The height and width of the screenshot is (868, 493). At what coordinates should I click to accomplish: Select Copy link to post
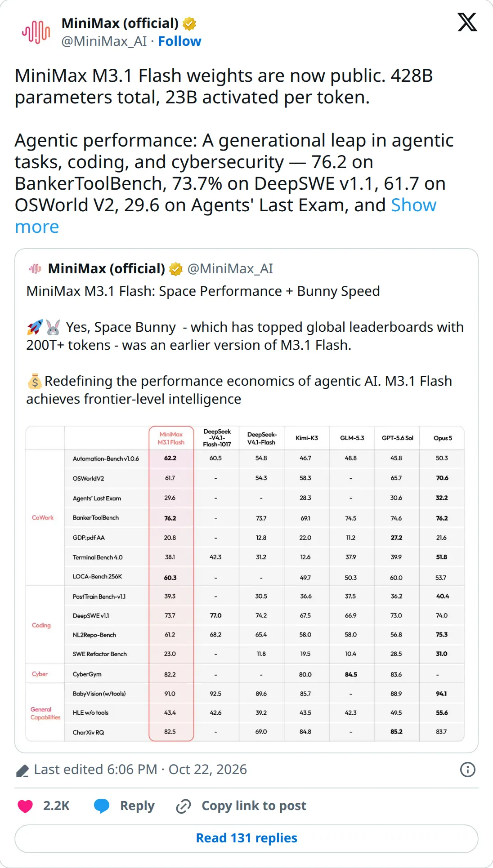point(254,806)
